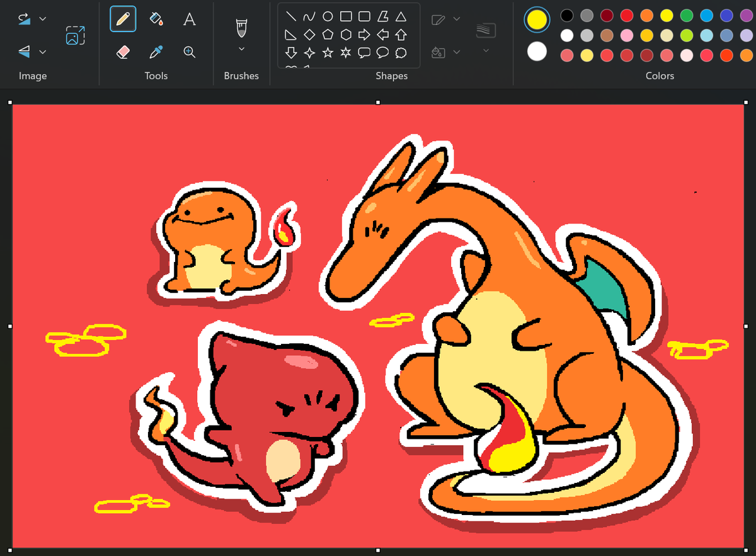Viewport: 756px width, 556px height.
Task: Choose the Fill with color tool
Action: point(156,19)
